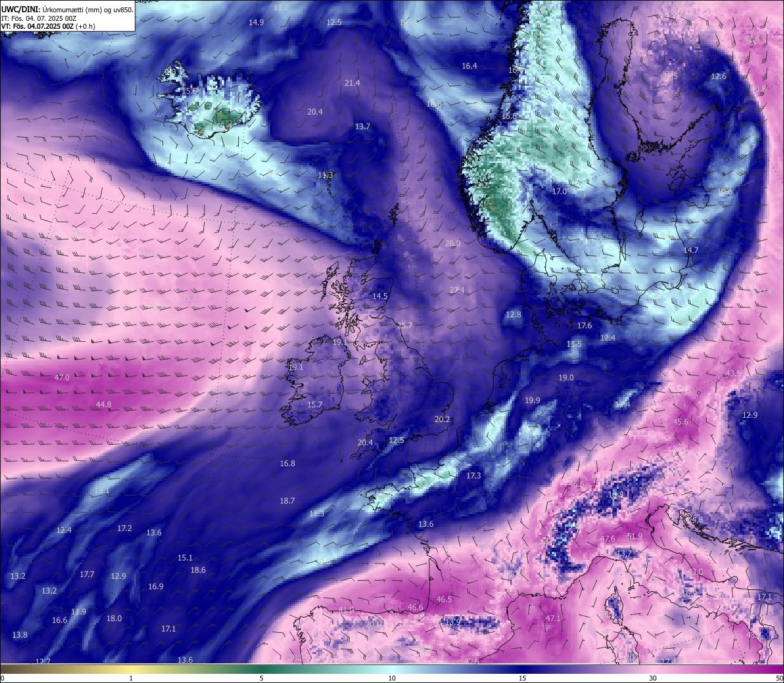
Task: Click the 25.7 value off northeast England
Action: point(405,326)
